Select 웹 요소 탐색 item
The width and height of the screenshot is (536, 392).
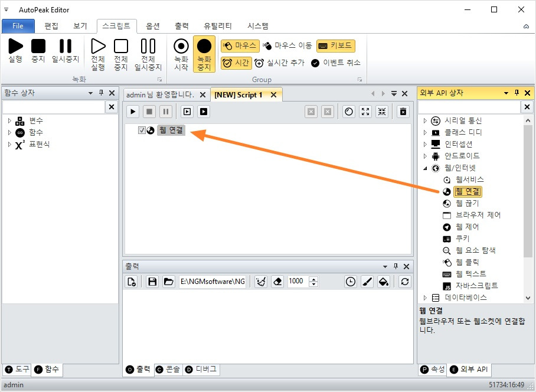(476, 250)
